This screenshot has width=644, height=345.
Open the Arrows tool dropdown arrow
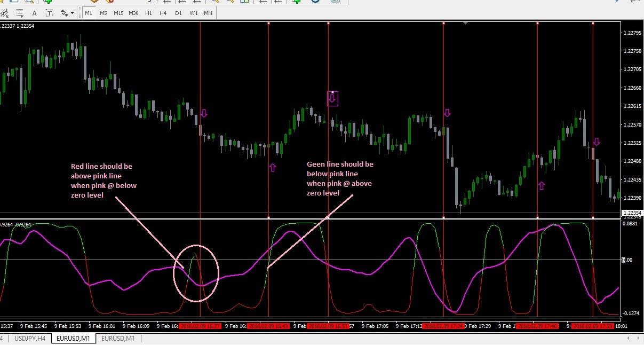[72, 13]
